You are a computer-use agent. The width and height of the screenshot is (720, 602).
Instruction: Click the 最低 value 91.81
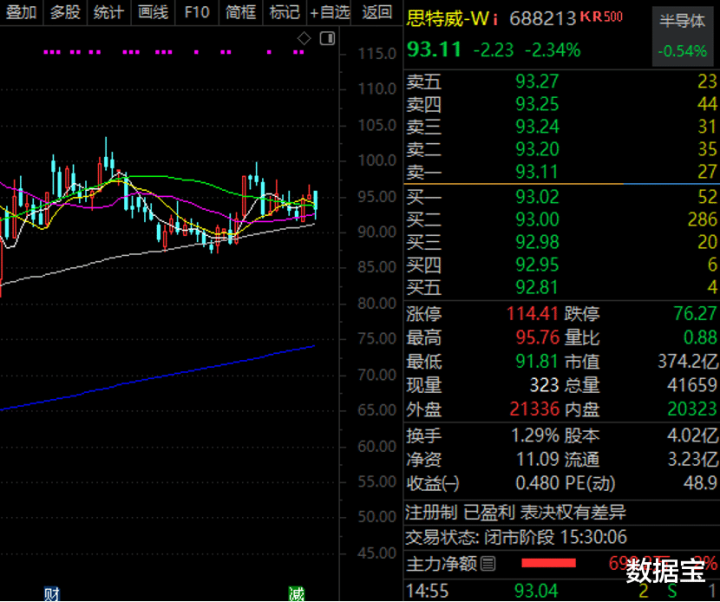pos(537,362)
